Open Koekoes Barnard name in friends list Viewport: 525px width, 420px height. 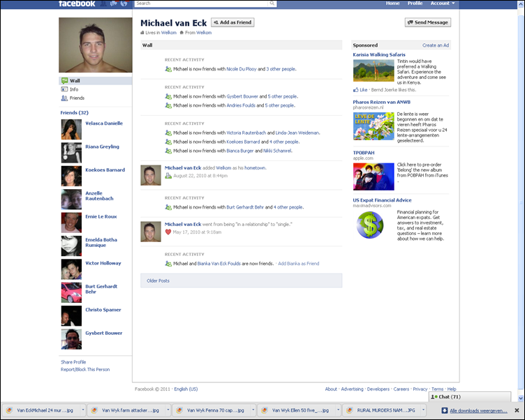[105, 170]
